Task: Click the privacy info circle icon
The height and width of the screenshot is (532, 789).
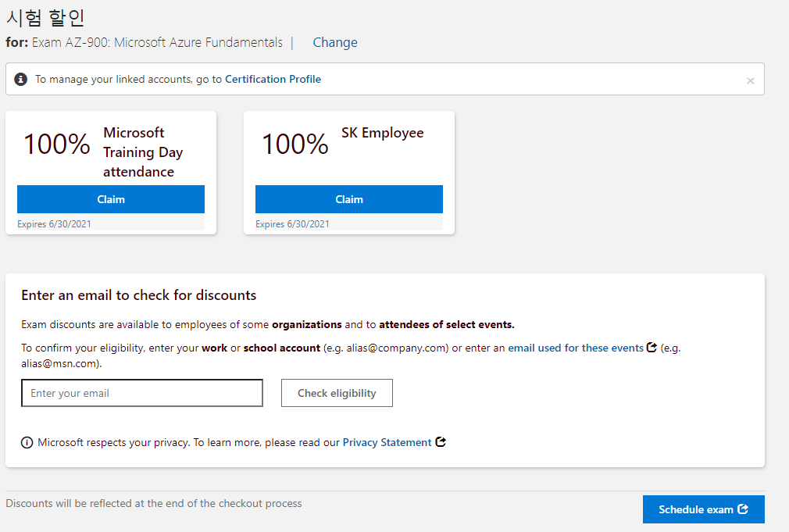Action: pos(27,442)
